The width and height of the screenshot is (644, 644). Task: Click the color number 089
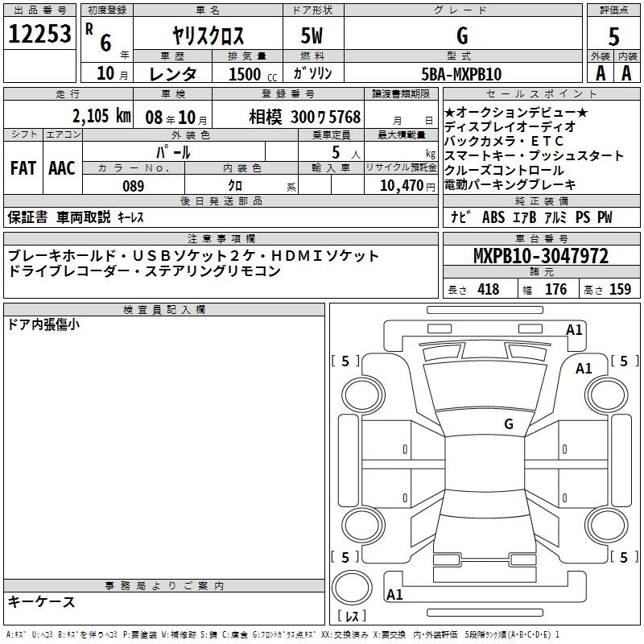point(134,186)
